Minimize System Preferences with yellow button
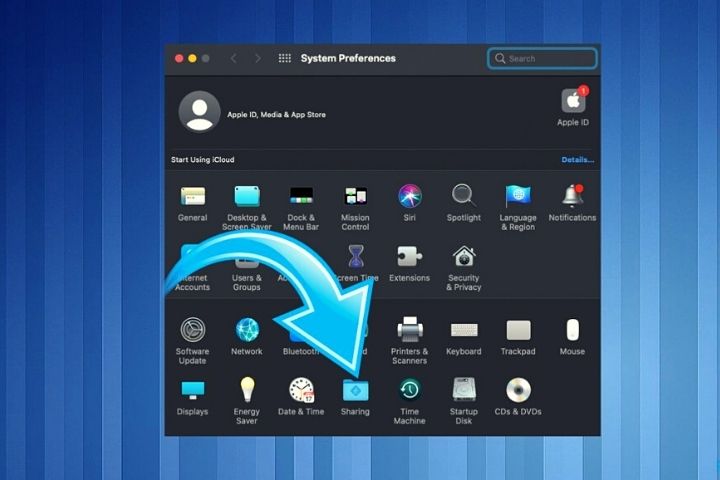This screenshot has width=720, height=480. [192, 58]
